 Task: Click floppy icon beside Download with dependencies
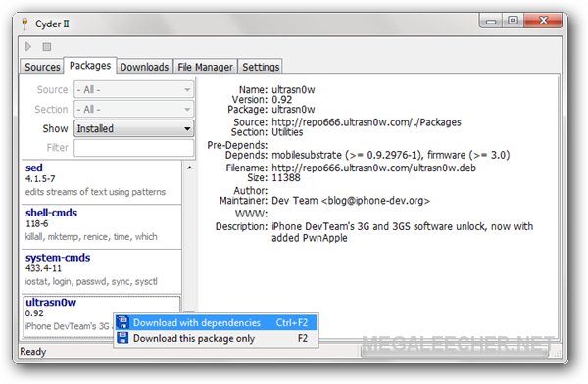point(122,322)
